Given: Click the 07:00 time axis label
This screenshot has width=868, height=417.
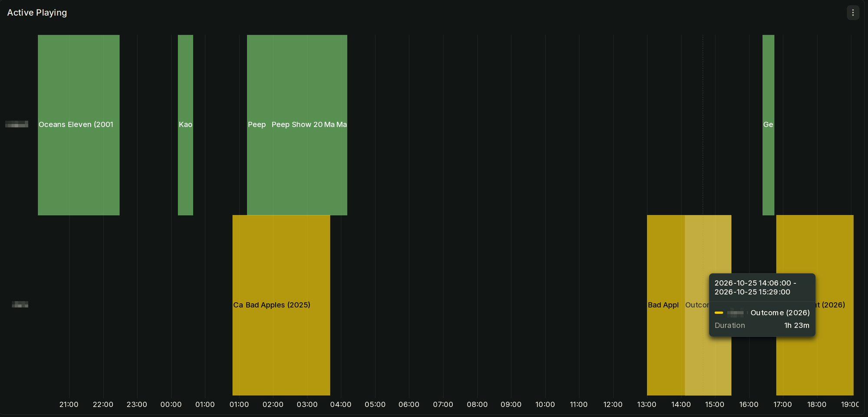Looking at the screenshot, I should tap(443, 404).
